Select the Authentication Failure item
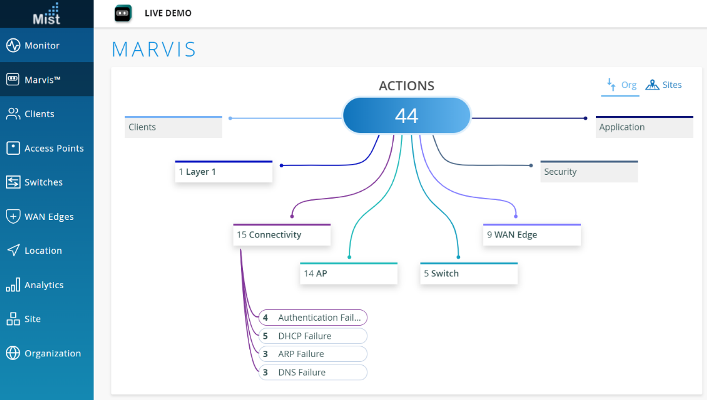The image size is (707, 400). pyautogui.click(x=312, y=317)
